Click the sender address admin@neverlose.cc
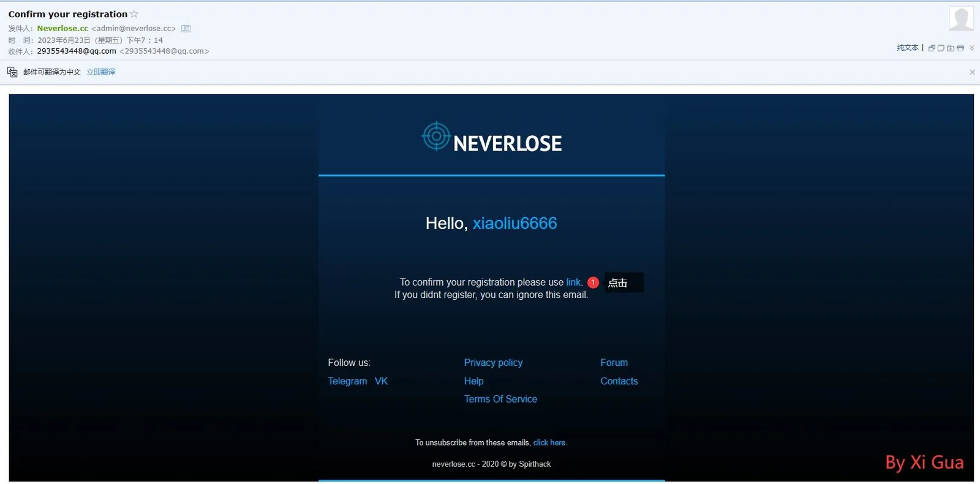This screenshot has height=484, width=980. (x=134, y=28)
